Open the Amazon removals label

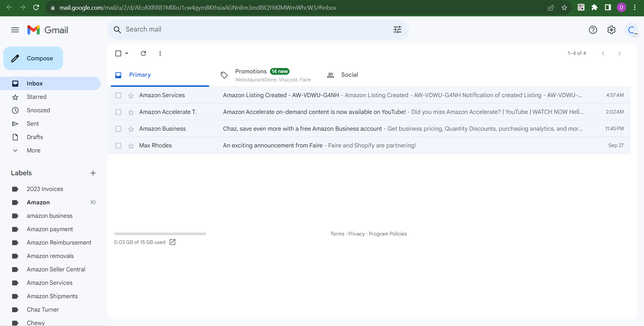(50, 256)
